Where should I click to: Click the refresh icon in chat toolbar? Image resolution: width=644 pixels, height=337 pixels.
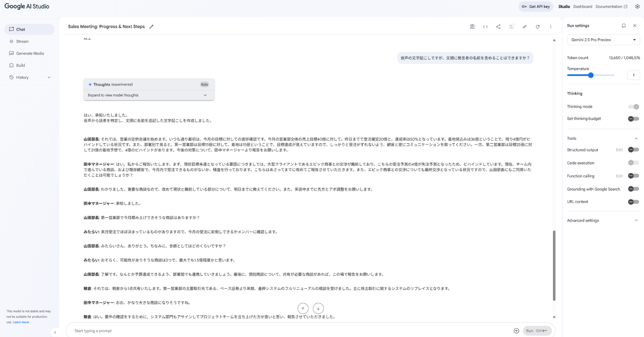tap(537, 27)
